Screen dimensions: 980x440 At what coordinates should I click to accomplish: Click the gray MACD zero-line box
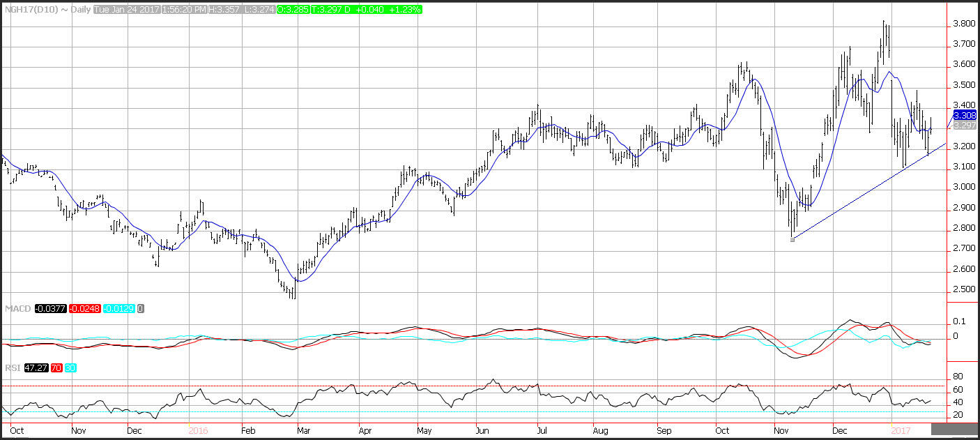click(141, 308)
